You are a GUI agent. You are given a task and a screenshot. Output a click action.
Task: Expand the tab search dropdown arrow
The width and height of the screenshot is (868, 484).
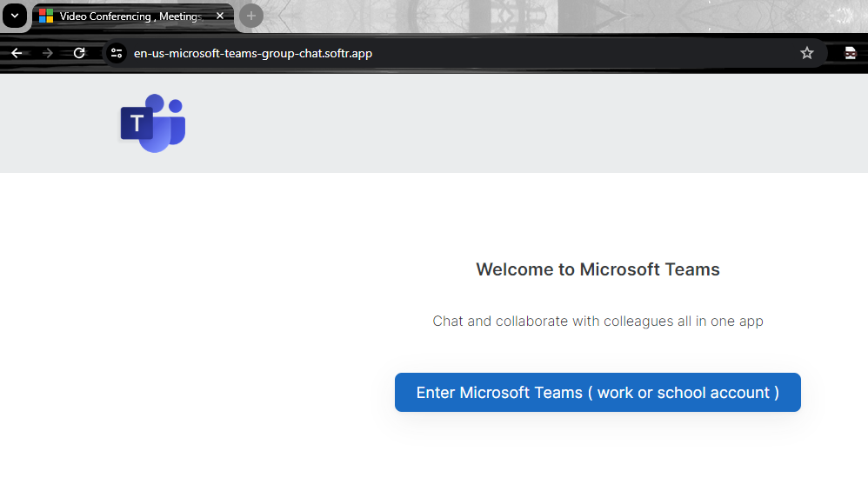click(15, 16)
